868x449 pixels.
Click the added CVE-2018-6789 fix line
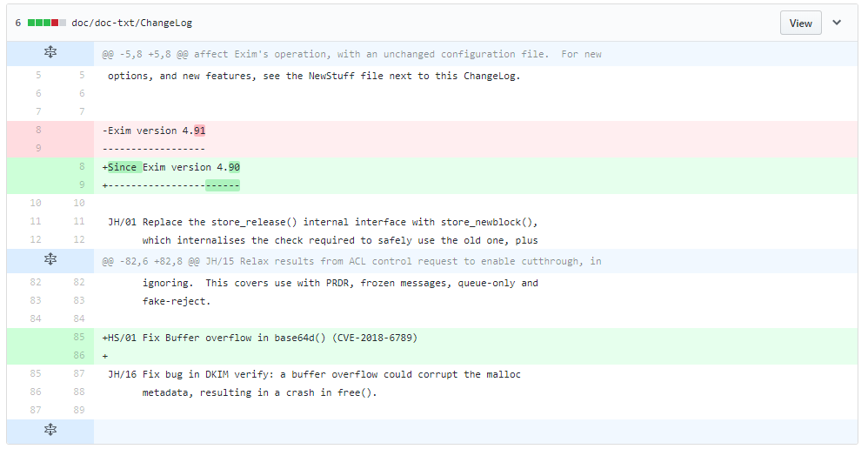(261, 338)
